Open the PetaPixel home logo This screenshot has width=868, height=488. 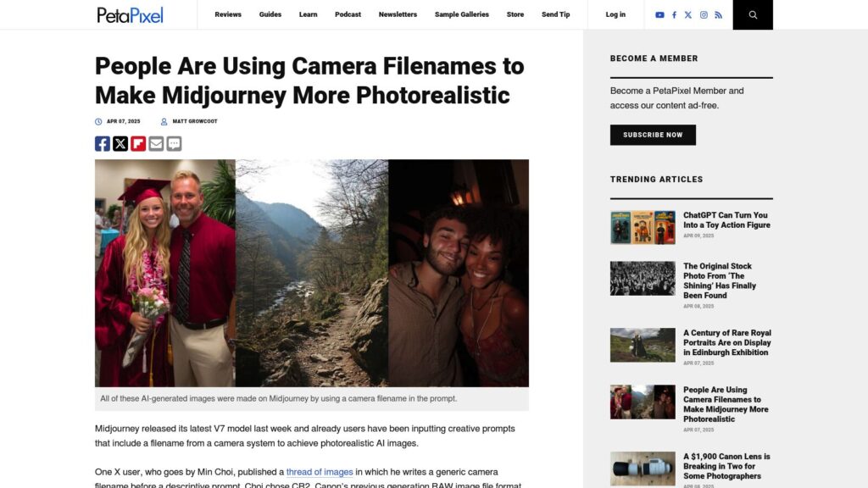130,15
